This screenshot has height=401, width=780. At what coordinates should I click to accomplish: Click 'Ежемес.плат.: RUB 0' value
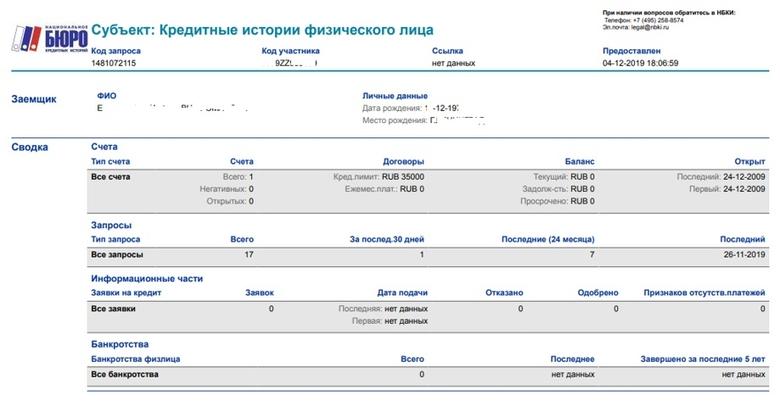(x=385, y=189)
